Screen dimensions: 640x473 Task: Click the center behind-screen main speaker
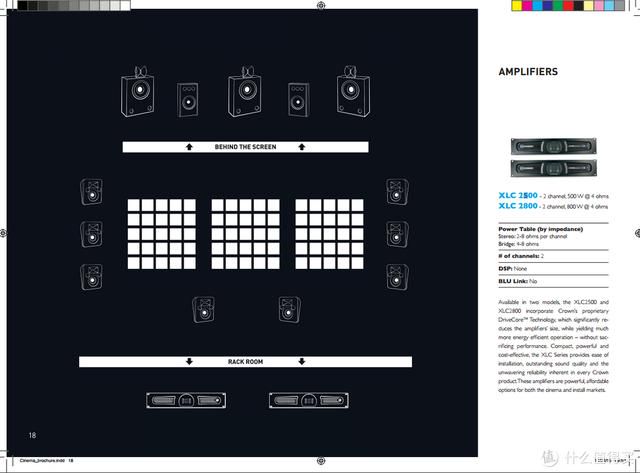[x=245, y=91]
